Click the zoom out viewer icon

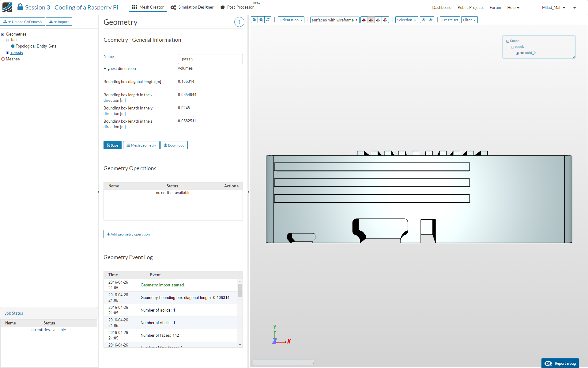(261, 20)
